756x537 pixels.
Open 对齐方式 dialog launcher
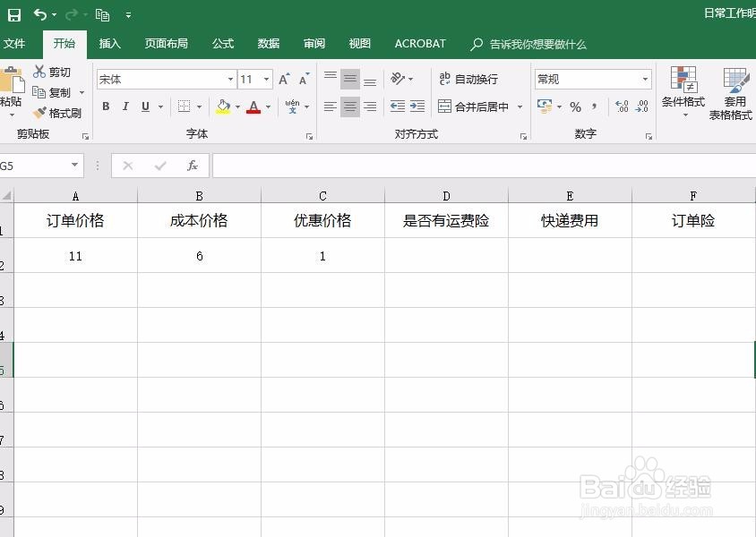pyautogui.click(x=524, y=137)
